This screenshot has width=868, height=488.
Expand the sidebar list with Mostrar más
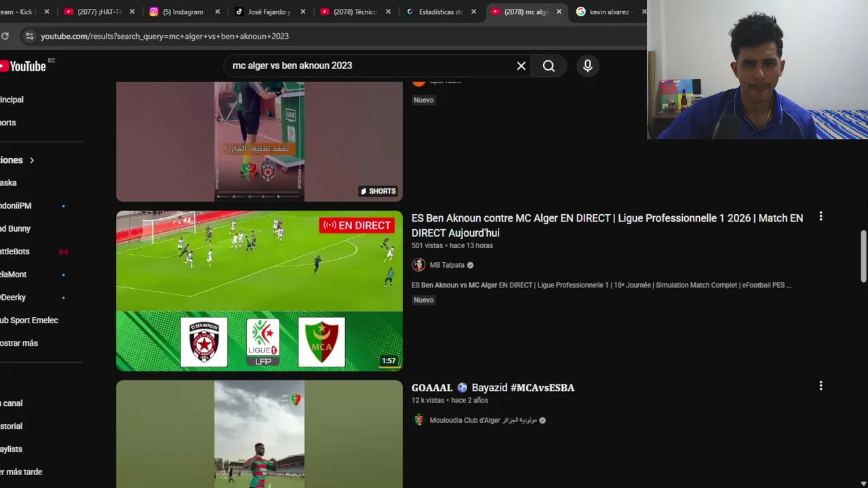(x=20, y=343)
